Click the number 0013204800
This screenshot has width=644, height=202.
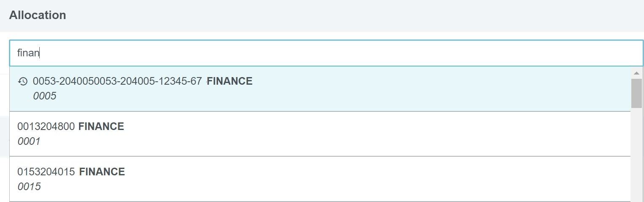[x=46, y=126]
